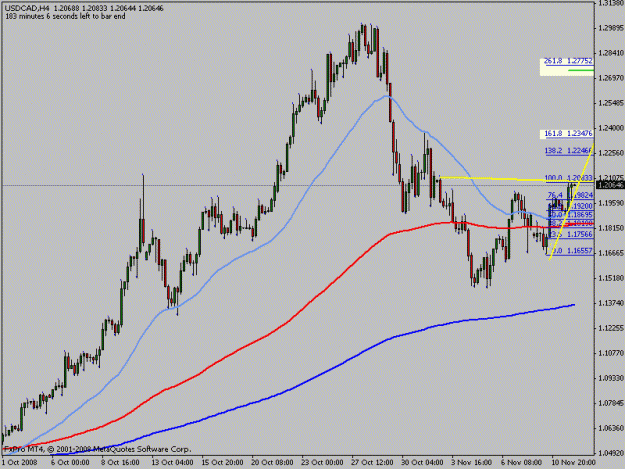Select the 0.0 Fibonacci level 1.16557

pyautogui.click(x=571, y=251)
